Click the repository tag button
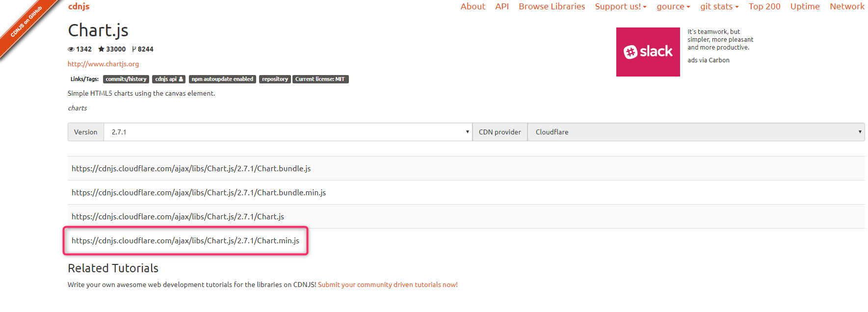Screen dimensions: 868x312 pyautogui.click(x=275, y=79)
